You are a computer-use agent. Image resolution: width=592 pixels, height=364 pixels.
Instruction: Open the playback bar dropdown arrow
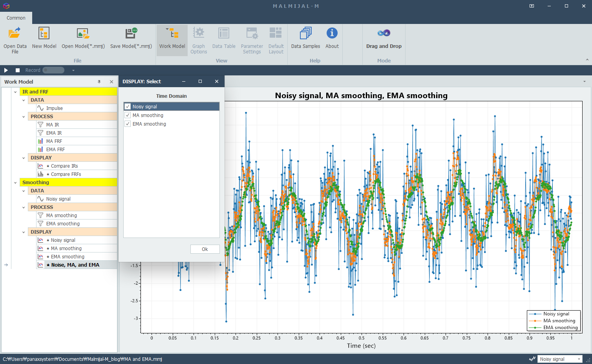pyautogui.click(x=73, y=70)
